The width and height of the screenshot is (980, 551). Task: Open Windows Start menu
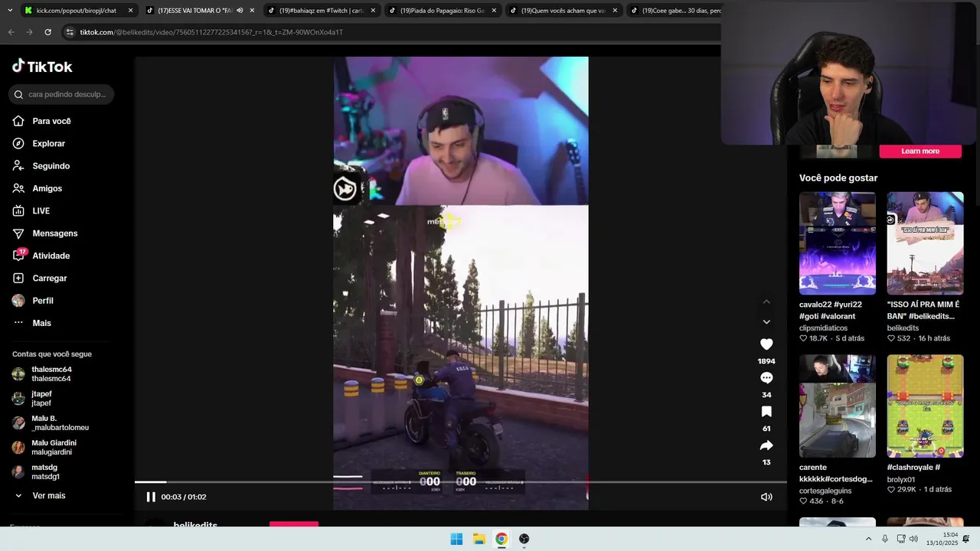point(456,539)
